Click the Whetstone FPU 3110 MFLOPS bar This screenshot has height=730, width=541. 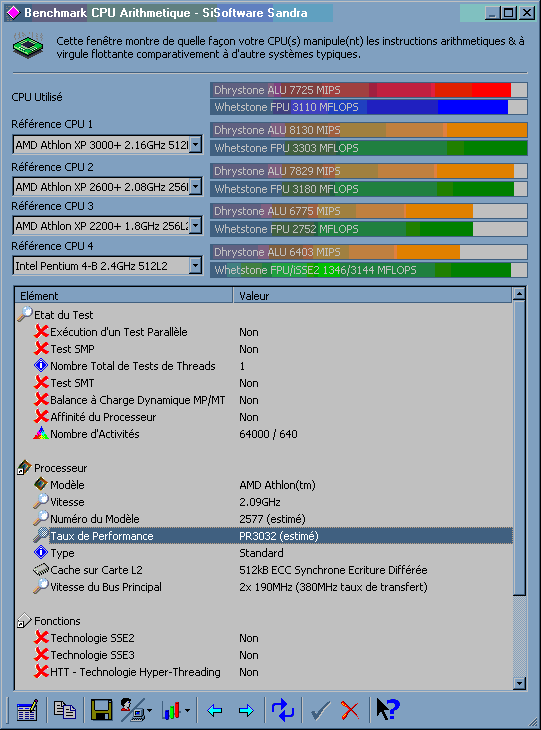point(369,107)
